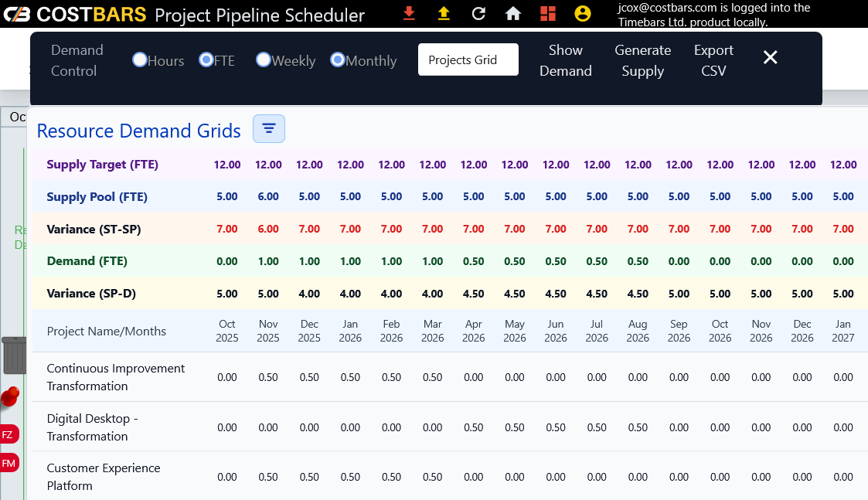The image size is (868, 500).
Task: Select the Continuous Improvement Transformation project row
Action: tap(116, 377)
